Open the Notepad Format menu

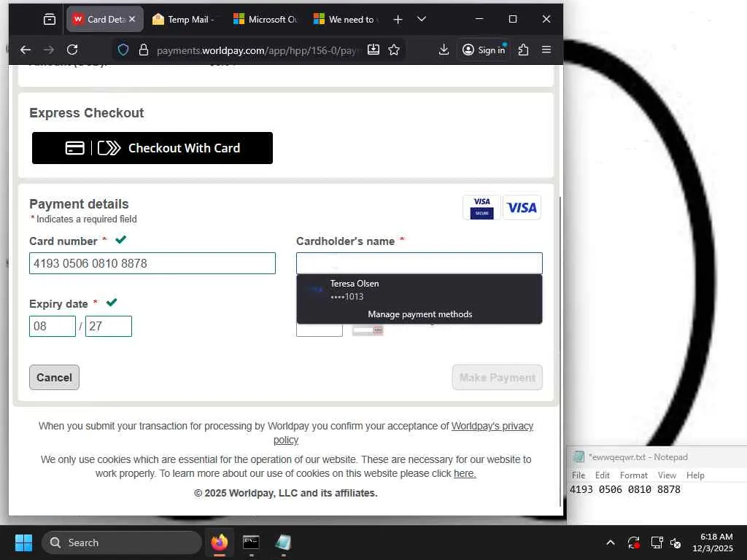tap(634, 475)
